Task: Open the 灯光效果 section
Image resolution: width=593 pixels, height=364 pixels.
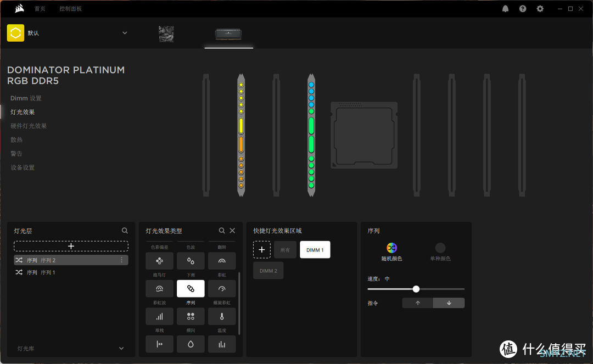Action: point(23,112)
